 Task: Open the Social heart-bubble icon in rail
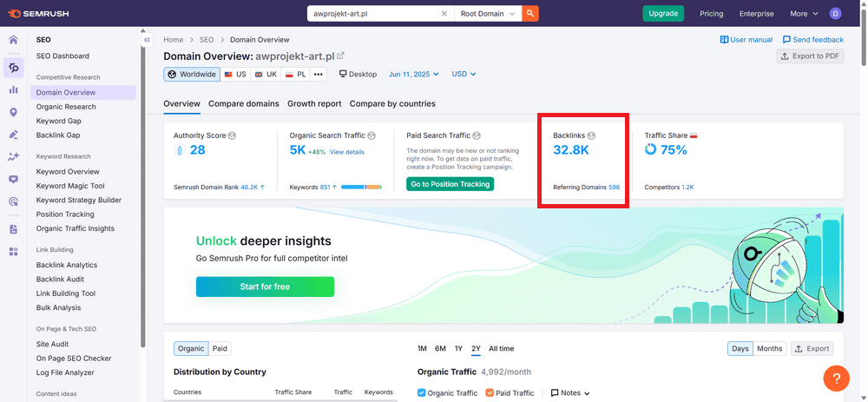13,180
